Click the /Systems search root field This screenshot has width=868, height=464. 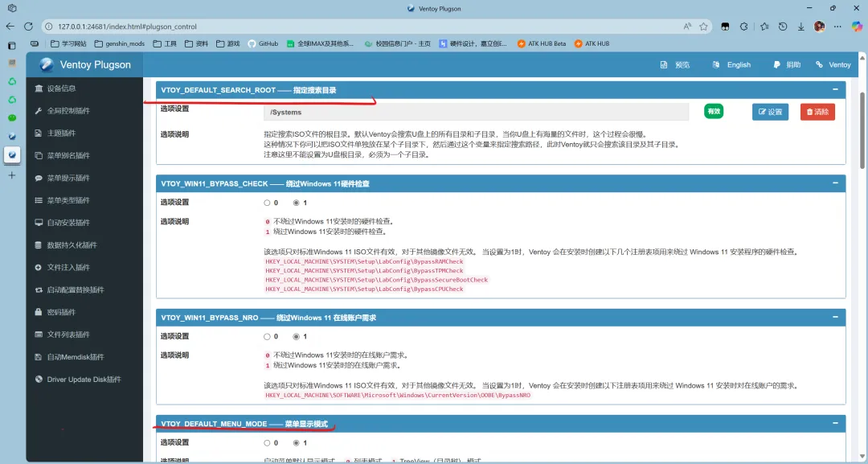[476, 112]
